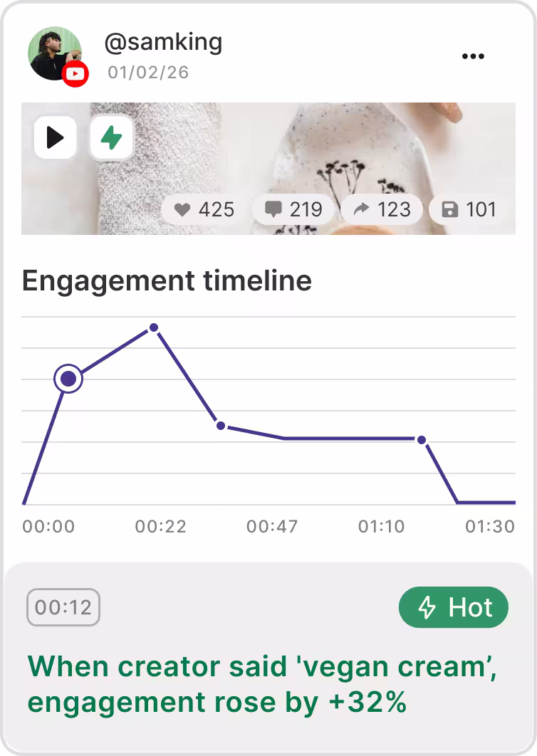Viewport: 537px width, 756px height.
Task: Click the green lightning bolt icon on thumbnail
Action: 111,137
